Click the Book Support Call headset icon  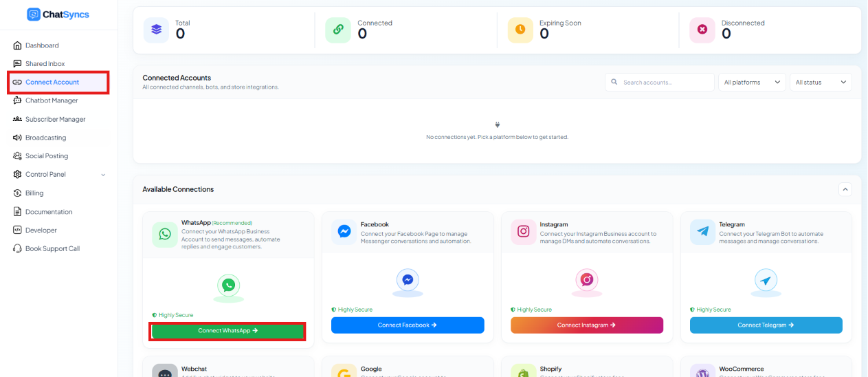point(17,248)
